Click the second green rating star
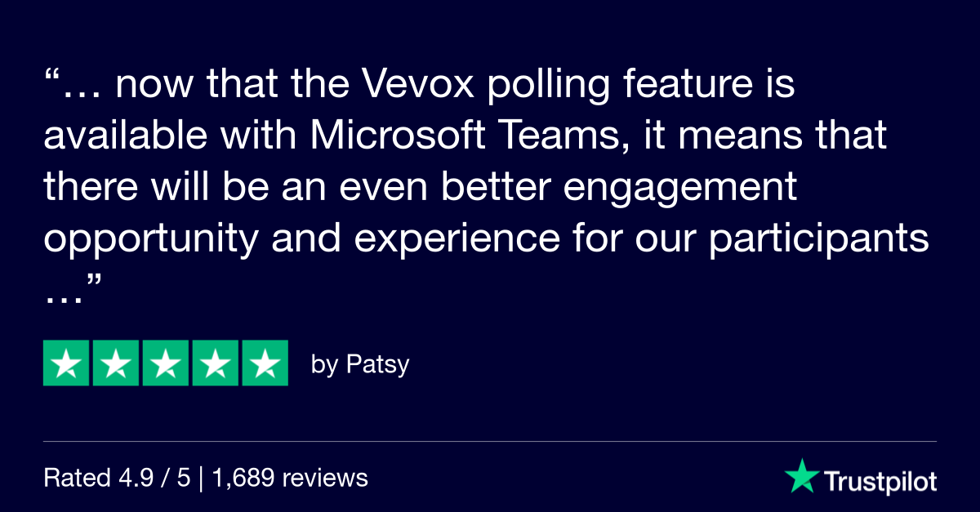980x512 pixels. pyautogui.click(x=116, y=363)
